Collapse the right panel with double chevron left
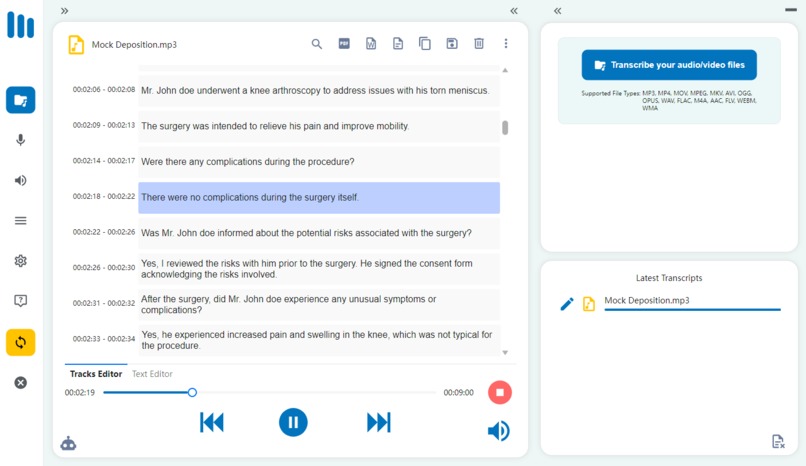The image size is (806, 466). [x=558, y=11]
